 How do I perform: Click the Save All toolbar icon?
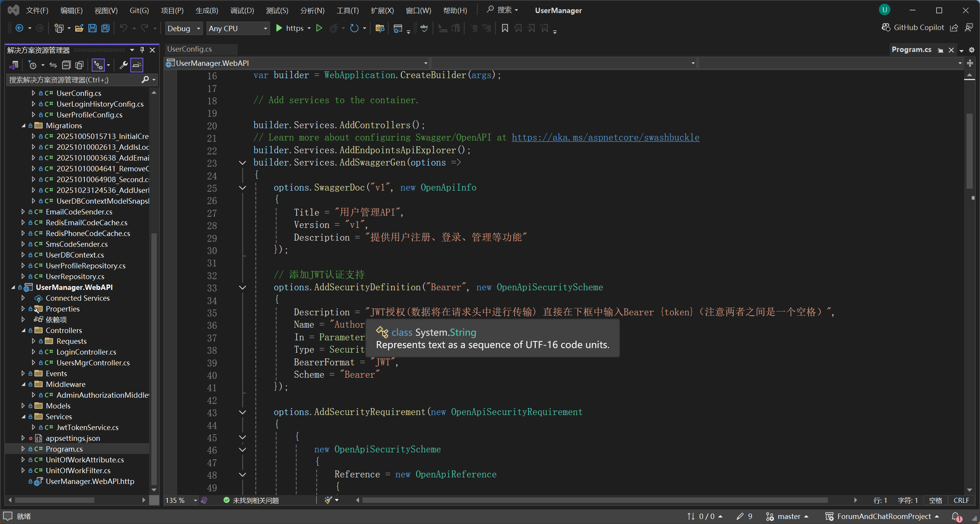click(x=105, y=28)
